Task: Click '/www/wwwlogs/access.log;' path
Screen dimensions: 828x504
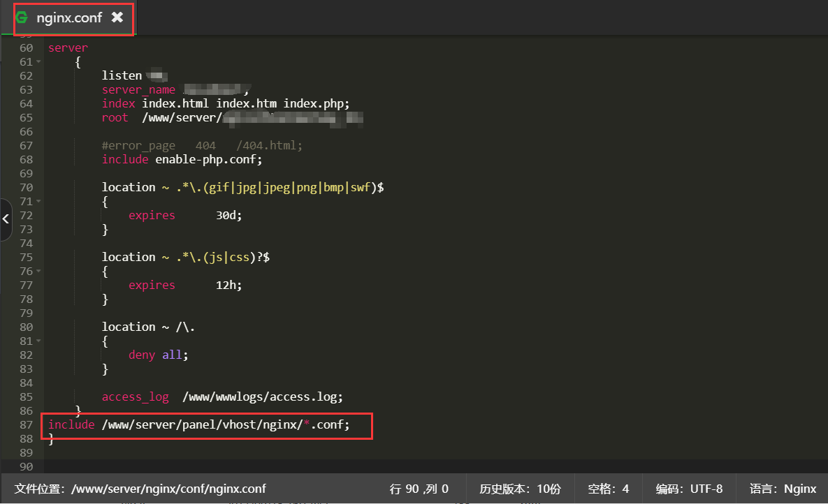Action: click(x=263, y=397)
